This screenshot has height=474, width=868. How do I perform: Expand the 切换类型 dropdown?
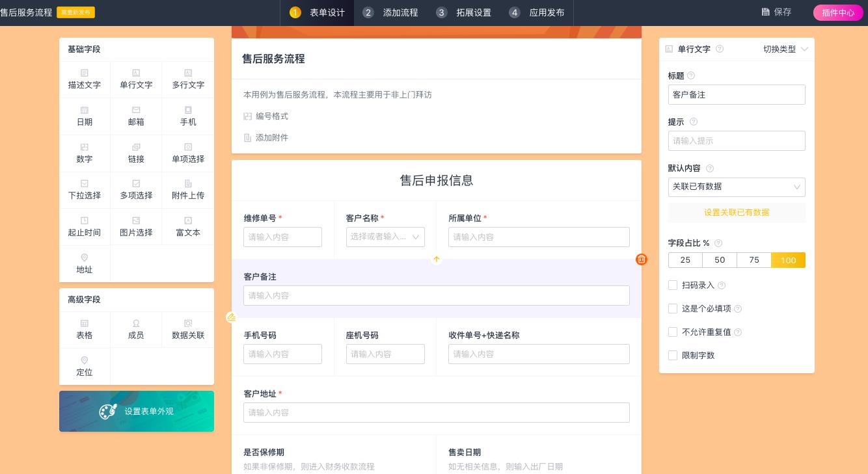(x=785, y=49)
